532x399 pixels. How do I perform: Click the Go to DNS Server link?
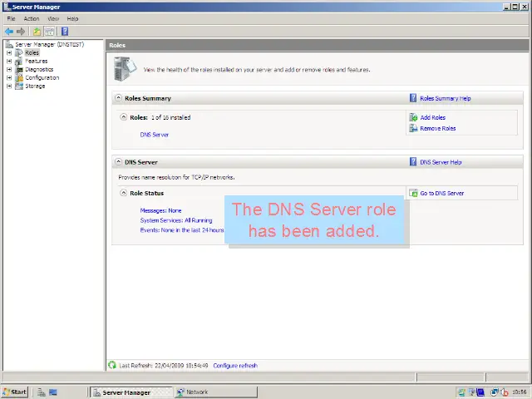coord(441,193)
